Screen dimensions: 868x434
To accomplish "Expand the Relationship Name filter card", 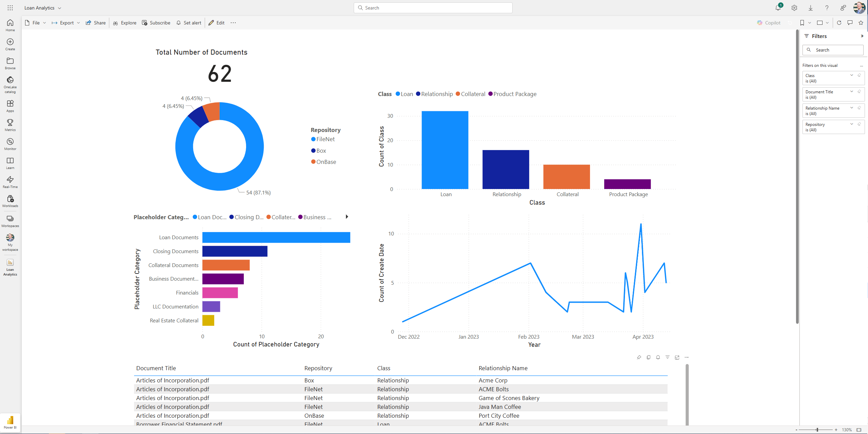I will (851, 108).
